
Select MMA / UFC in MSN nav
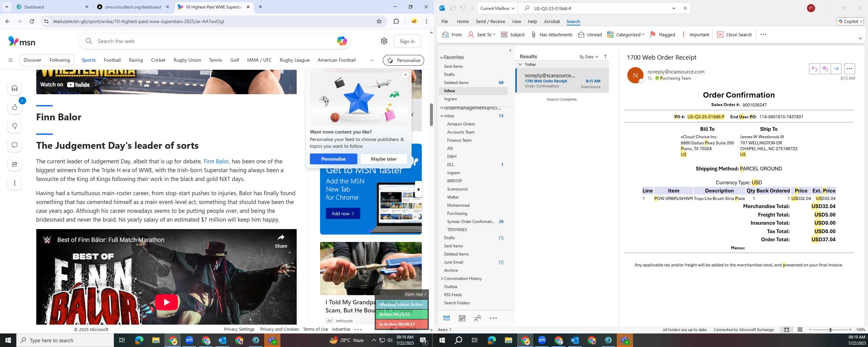point(259,60)
